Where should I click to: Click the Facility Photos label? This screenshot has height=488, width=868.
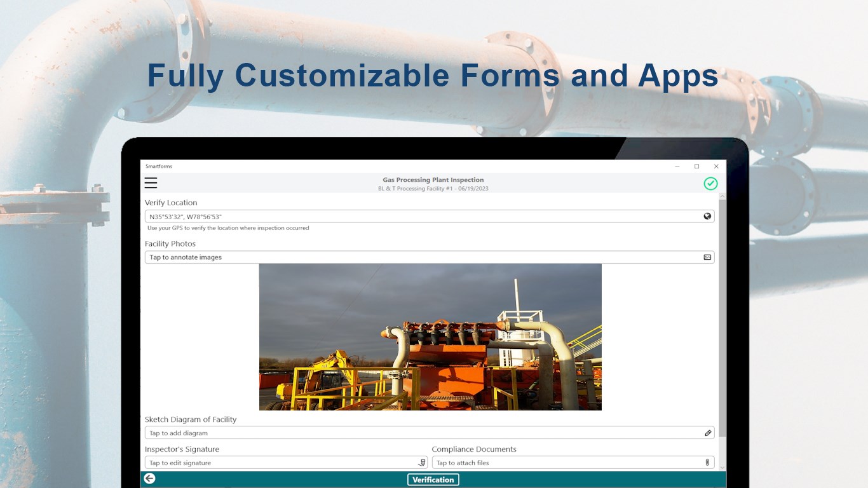pos(170,244)
